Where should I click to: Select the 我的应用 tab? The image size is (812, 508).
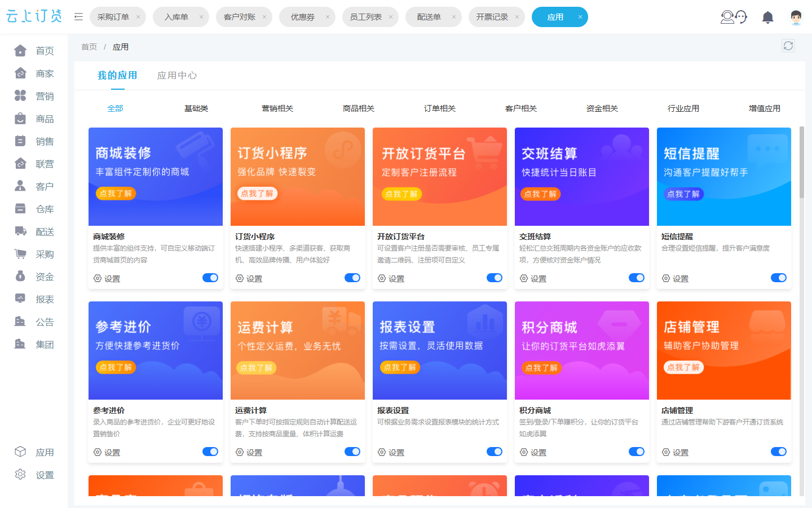click(117, 76)
